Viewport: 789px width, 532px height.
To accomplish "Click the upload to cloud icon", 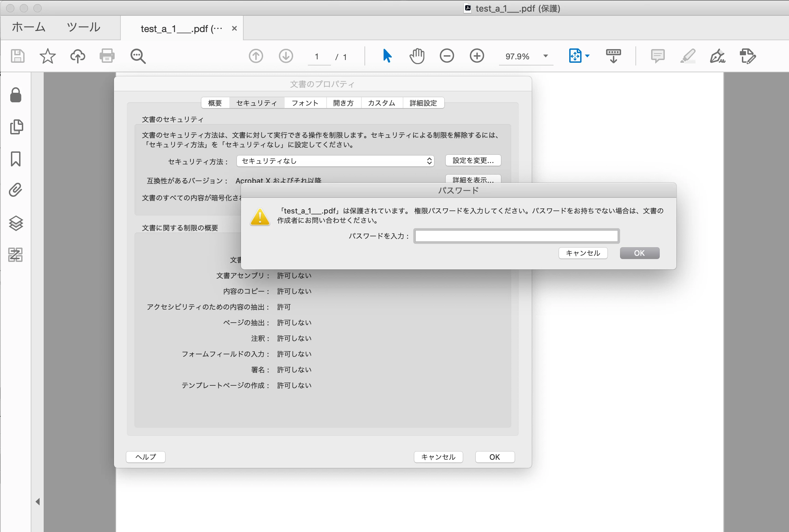I will [77, 56].
